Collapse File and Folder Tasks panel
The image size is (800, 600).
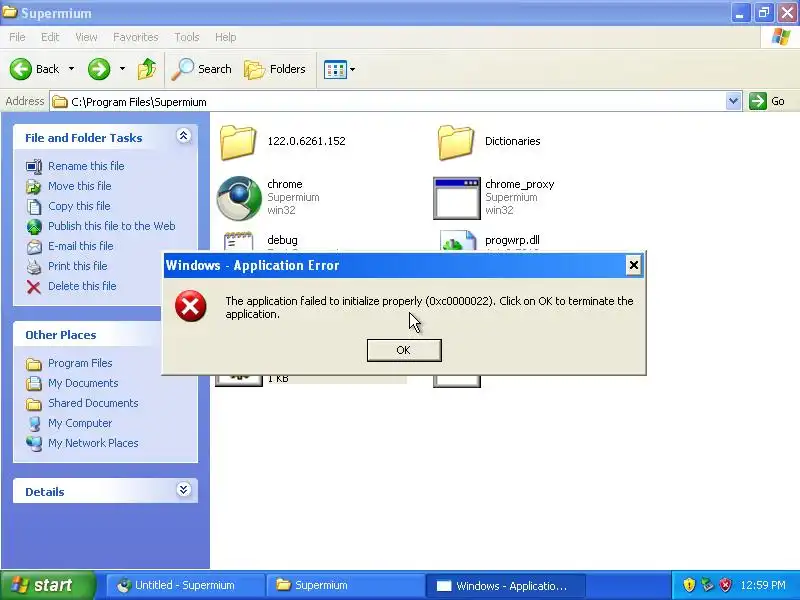[x=184, y=135]
